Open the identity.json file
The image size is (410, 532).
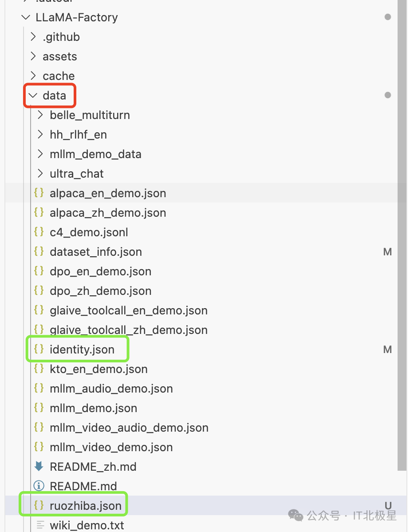82,349
